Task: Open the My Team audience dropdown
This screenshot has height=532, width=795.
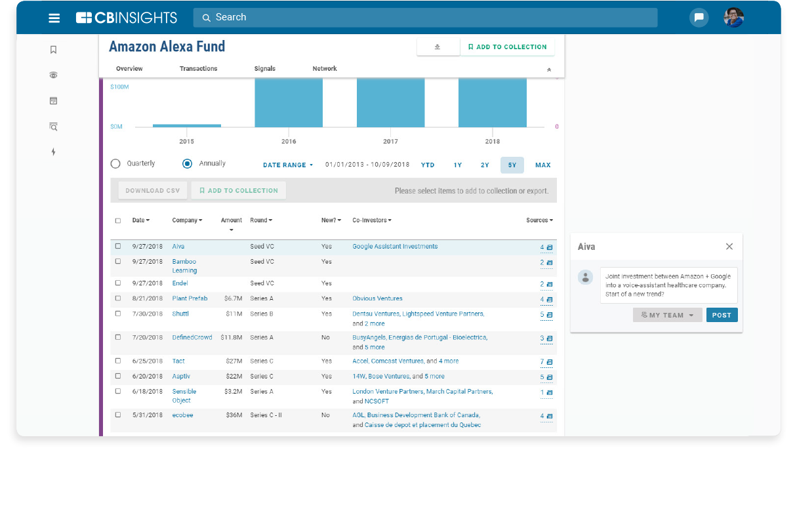Action: tap(668, 315)
